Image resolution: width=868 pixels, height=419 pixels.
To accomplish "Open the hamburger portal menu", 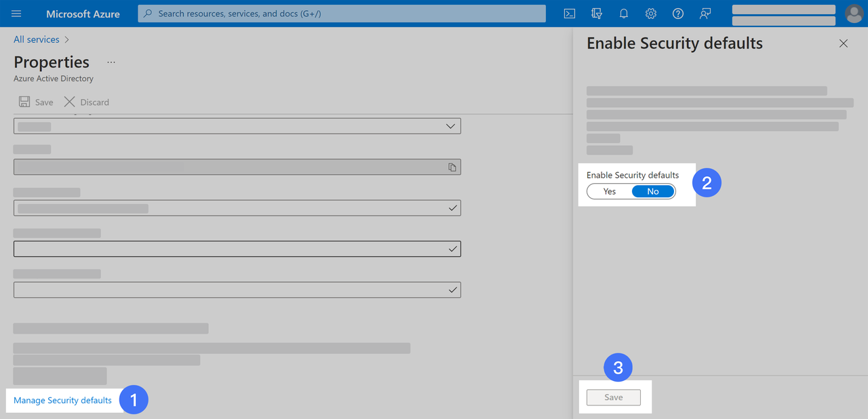I will coord(16,14).
